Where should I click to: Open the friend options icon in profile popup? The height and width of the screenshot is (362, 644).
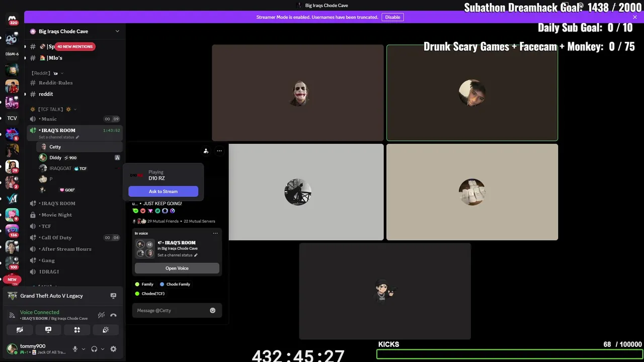(x=206, y=151)
